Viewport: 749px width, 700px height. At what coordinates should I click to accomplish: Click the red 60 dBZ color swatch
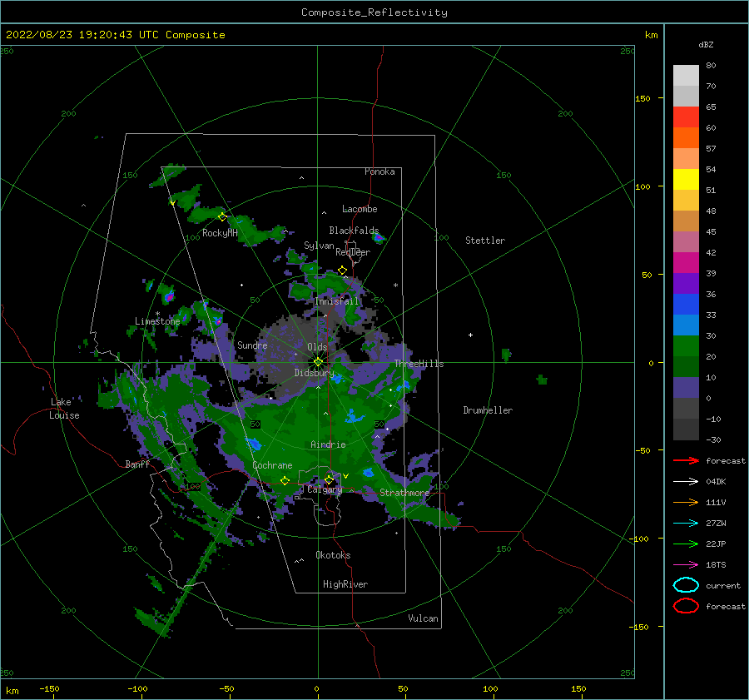coord(686,117)
